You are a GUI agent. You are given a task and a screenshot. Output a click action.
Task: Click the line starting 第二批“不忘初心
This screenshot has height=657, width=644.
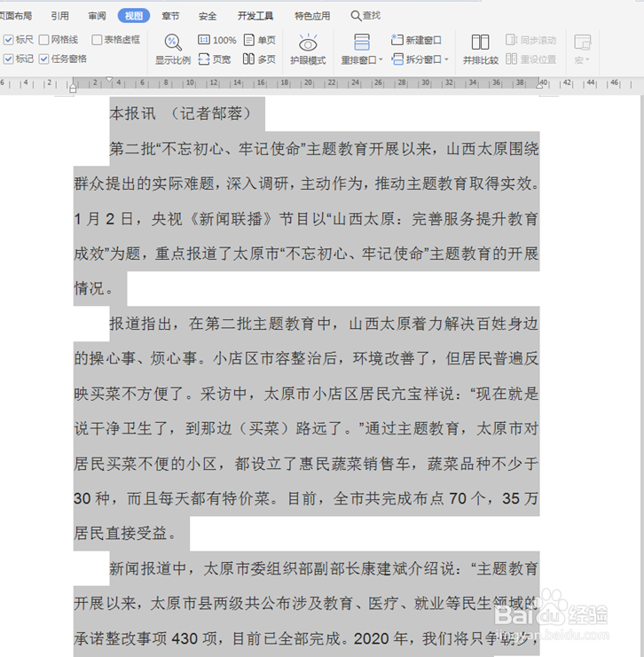(x=324, y=149)
